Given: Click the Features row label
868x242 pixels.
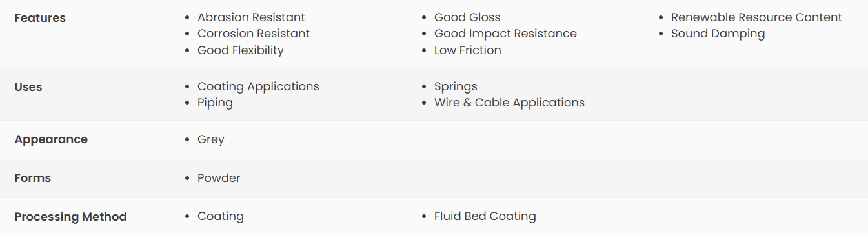Looking at the screenshot, I should click(40, 18).
